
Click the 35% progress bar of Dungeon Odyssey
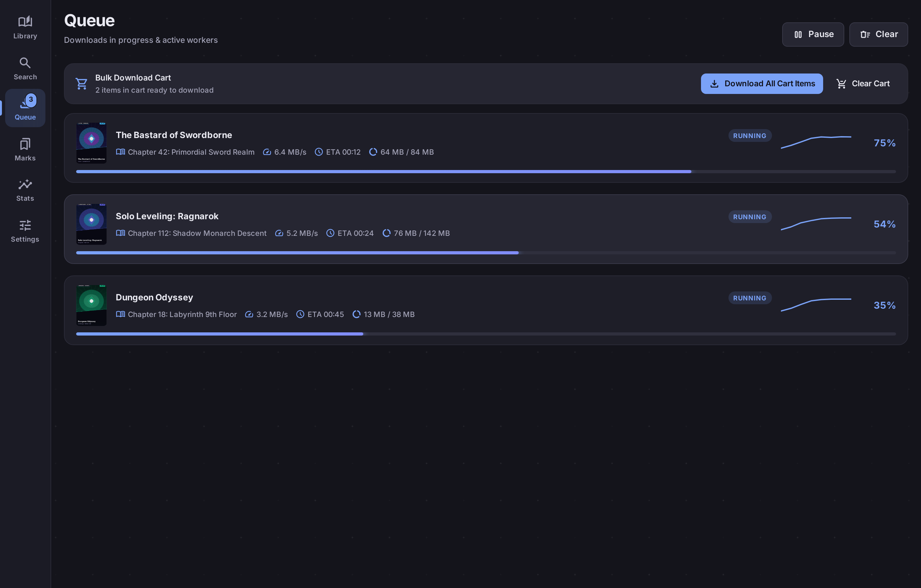click(486, 334)
